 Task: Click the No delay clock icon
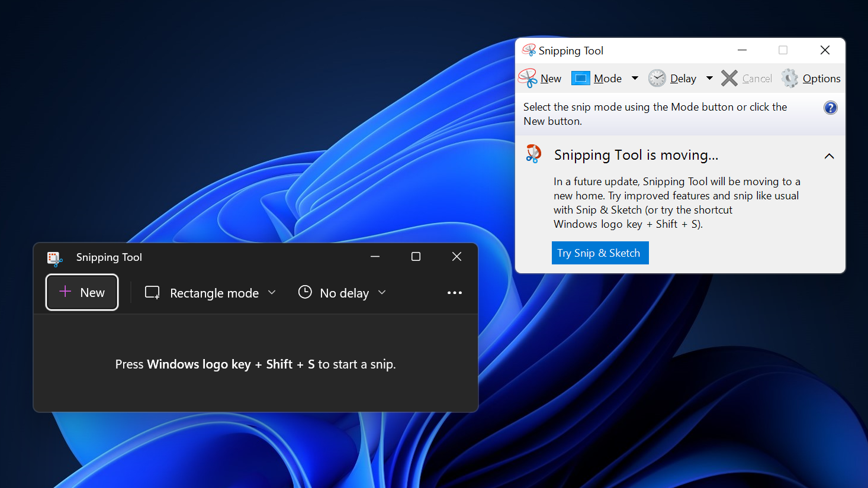[x=305, y=292]
